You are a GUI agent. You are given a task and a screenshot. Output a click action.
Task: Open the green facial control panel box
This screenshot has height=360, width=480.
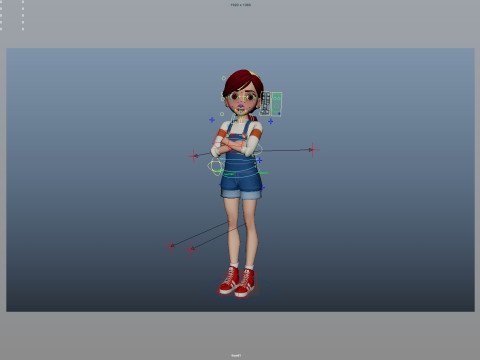pyautogui.click(x=277, y=104)
